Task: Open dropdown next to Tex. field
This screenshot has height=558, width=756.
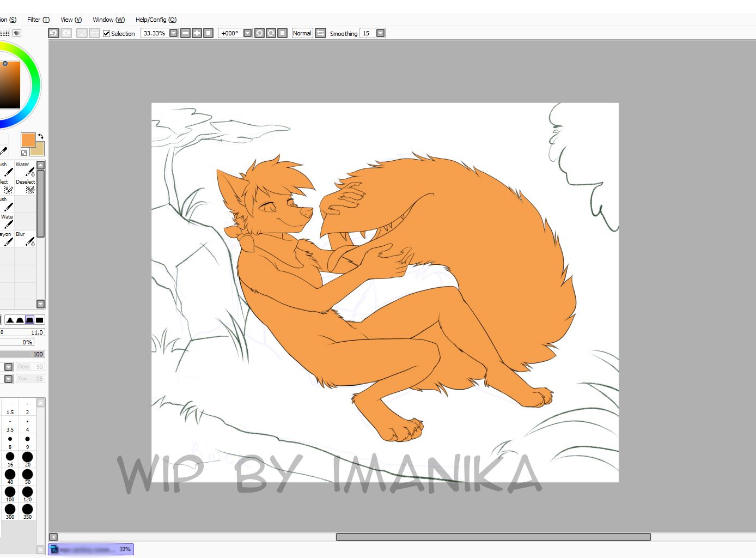Action: pos(9,379)
